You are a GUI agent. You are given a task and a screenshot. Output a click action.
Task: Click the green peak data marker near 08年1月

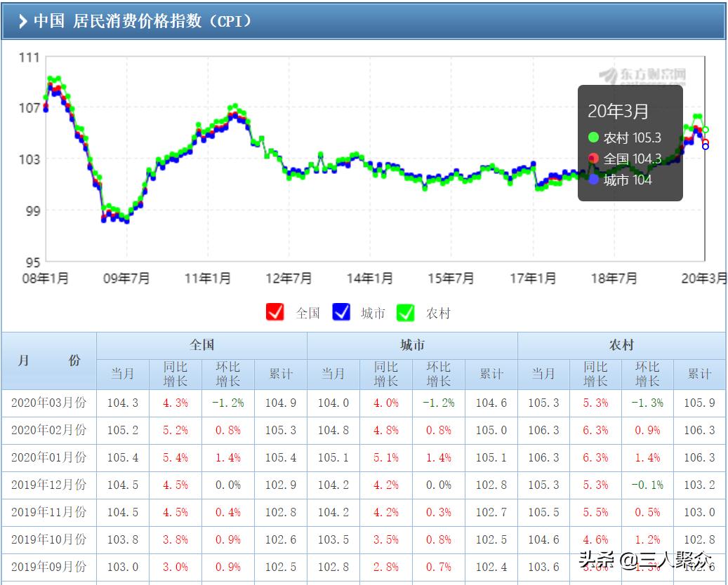coord(51,79)
